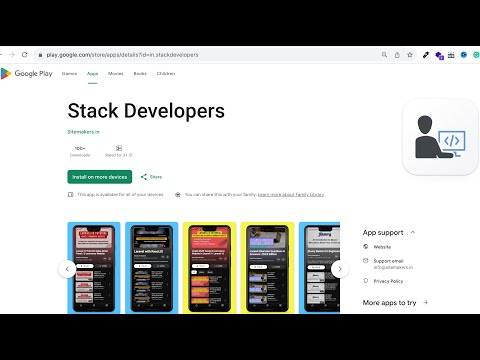This screenshot has height=360, width=480.
Task: Show previous screenshots with left arrow
Action: click(x=67, y=269)
